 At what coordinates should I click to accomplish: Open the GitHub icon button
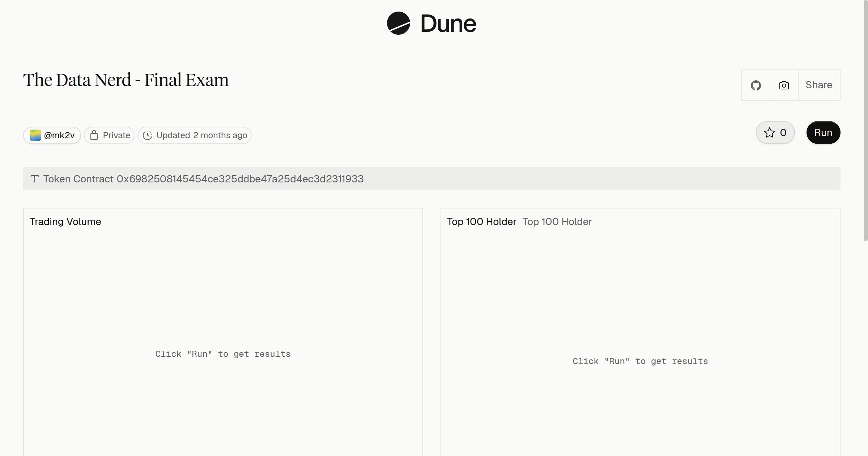[x=756, y=85]
